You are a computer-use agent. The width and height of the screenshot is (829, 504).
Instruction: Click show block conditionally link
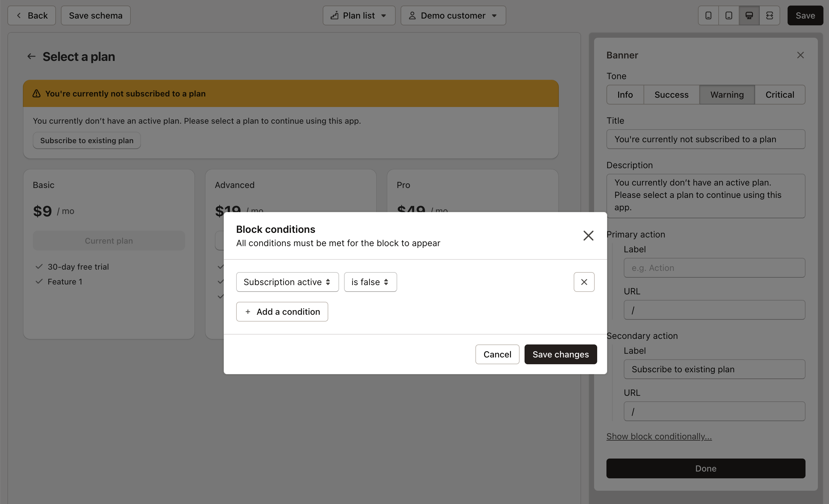(x=659, y=435)
